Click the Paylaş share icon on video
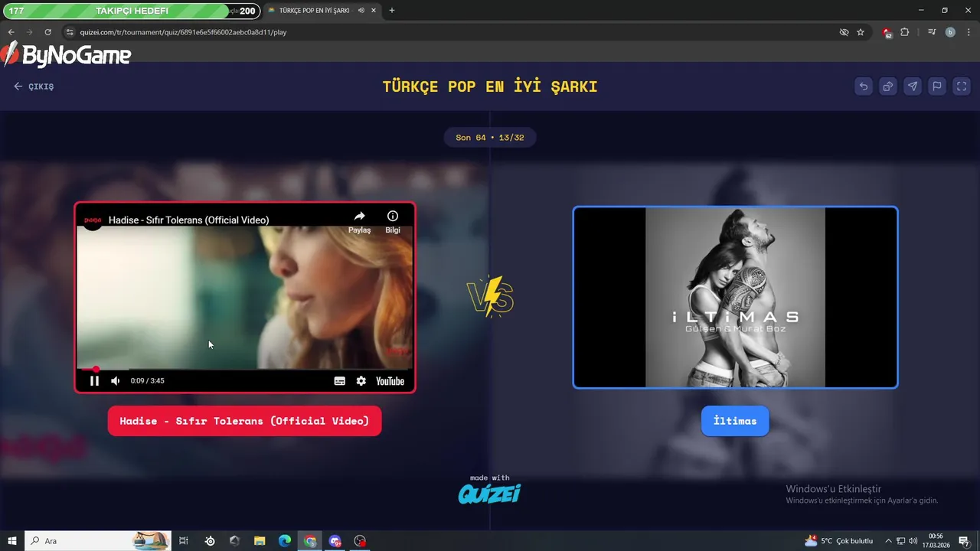This screenshot has width=980, height=551. point(359,221)
